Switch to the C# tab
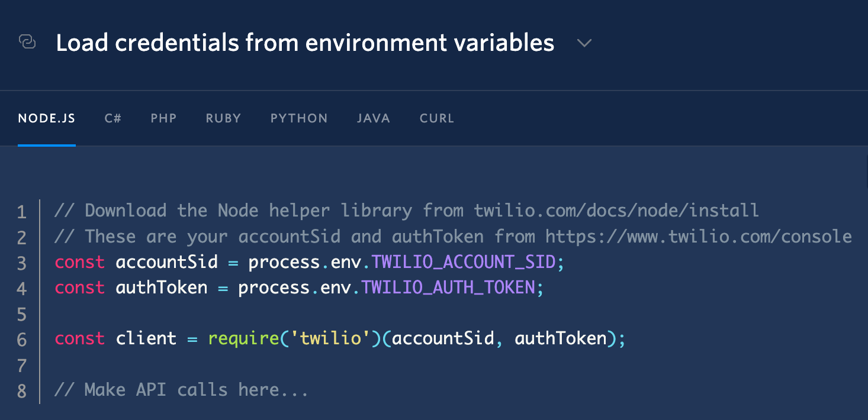Image resolution: width=868 pixels, height=420 pixels. (113, 118)
